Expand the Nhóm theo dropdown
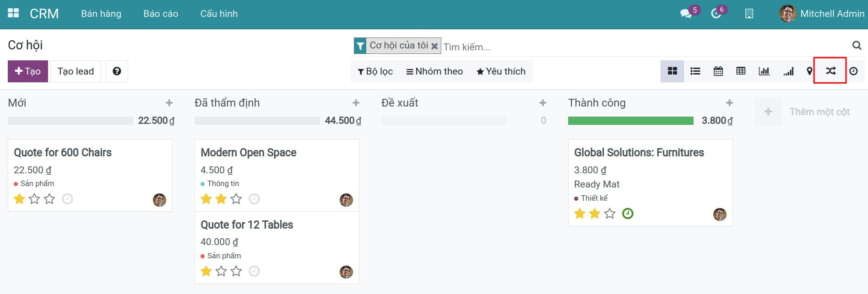The height and width of the screenshot is (294, 868). click(x=434, y=71)
